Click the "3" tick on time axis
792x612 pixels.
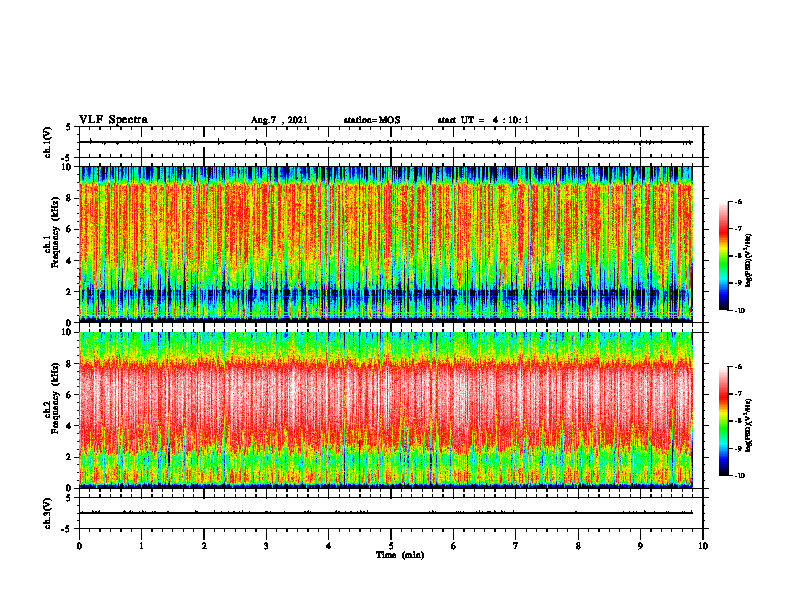tap(266, 546)
